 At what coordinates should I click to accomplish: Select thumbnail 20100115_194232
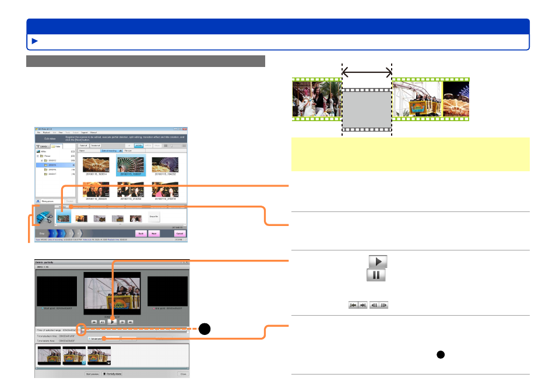point(165,165)
